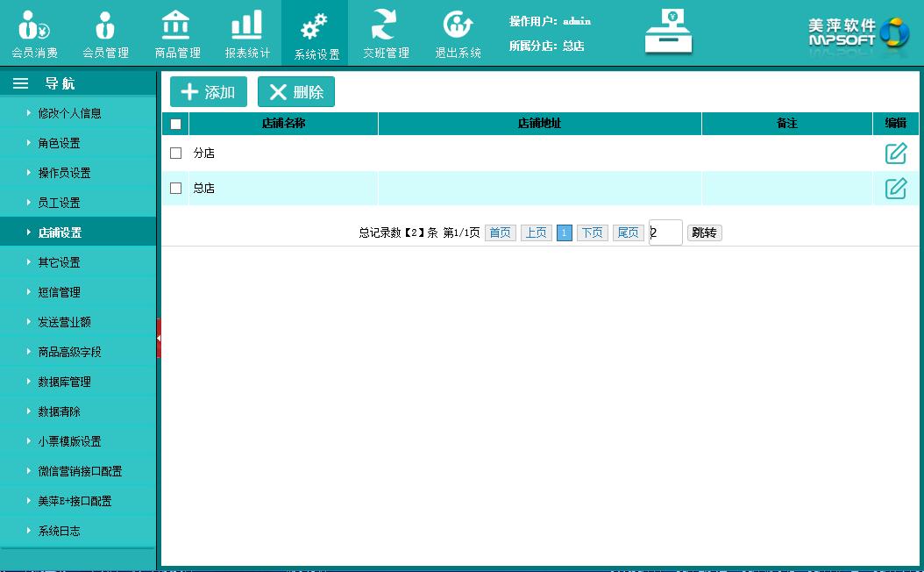Collapse the sidebar with red splitter arrow

coord(159,338)
